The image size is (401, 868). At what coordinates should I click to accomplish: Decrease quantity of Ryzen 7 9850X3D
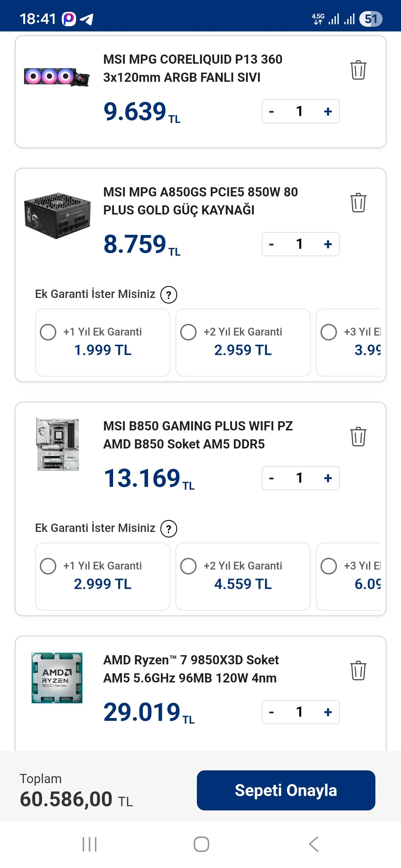(272, 712)
